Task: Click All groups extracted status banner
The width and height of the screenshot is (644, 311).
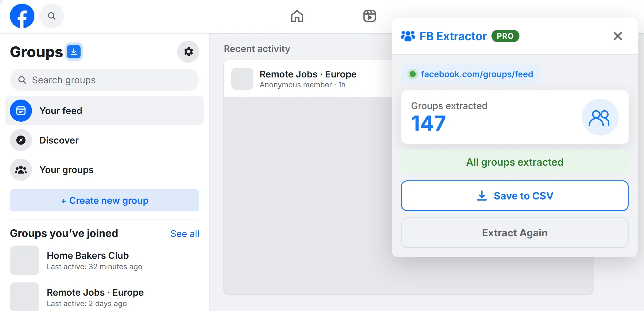Action: (x=515, y=162)
